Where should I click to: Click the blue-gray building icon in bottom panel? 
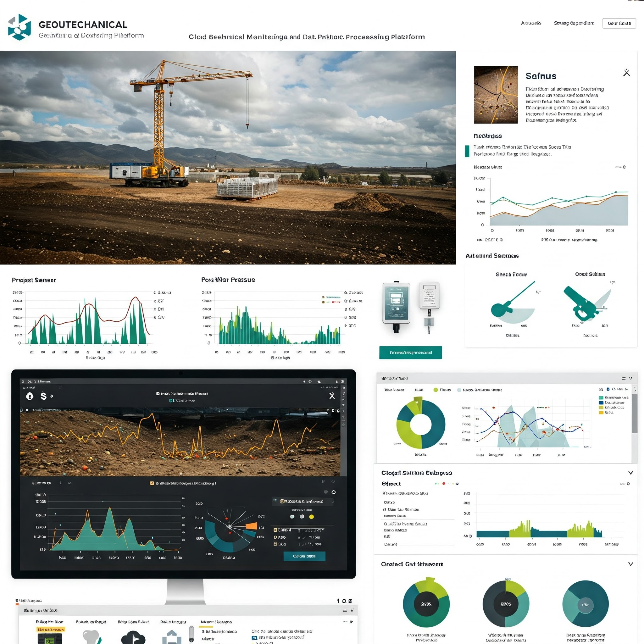(x=172, y=637)
